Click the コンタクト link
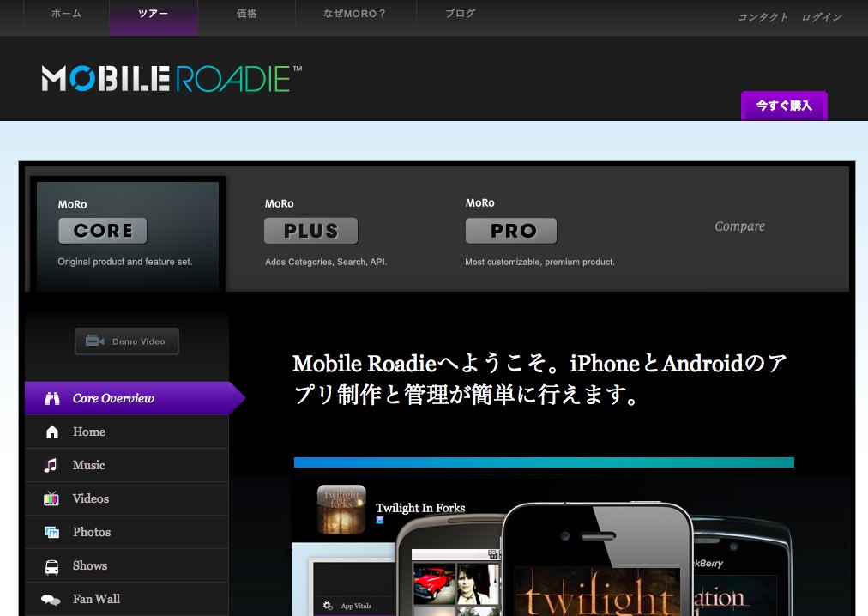868x616 pixels. coord(763,17)
